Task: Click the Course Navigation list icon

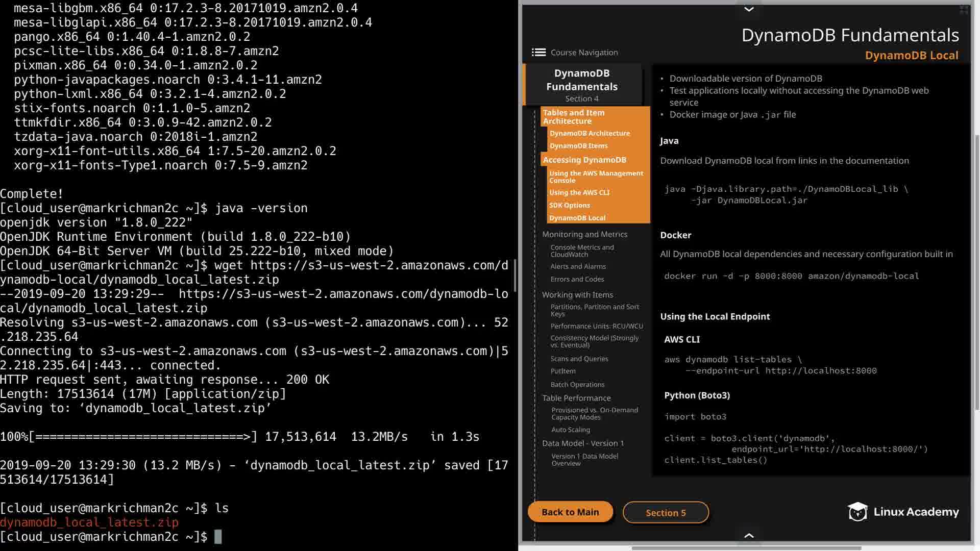Action: coord(538,52)
